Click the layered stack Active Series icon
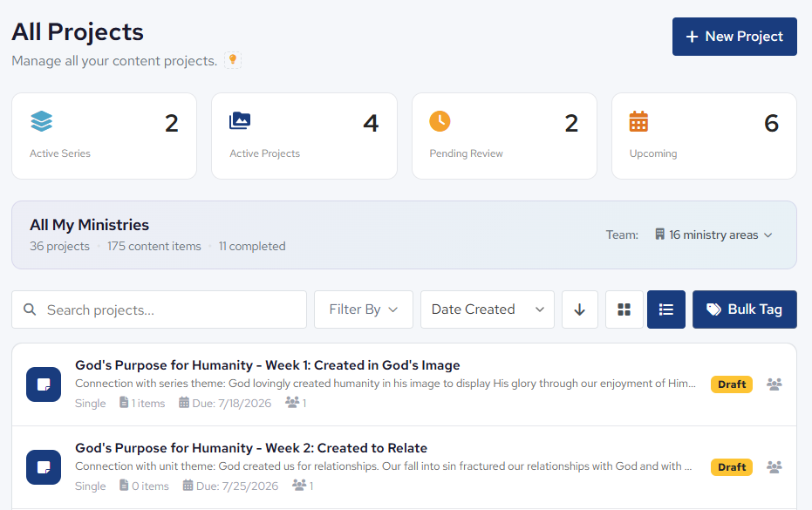This screenshot has width=812, height=510. click(42, 122)
